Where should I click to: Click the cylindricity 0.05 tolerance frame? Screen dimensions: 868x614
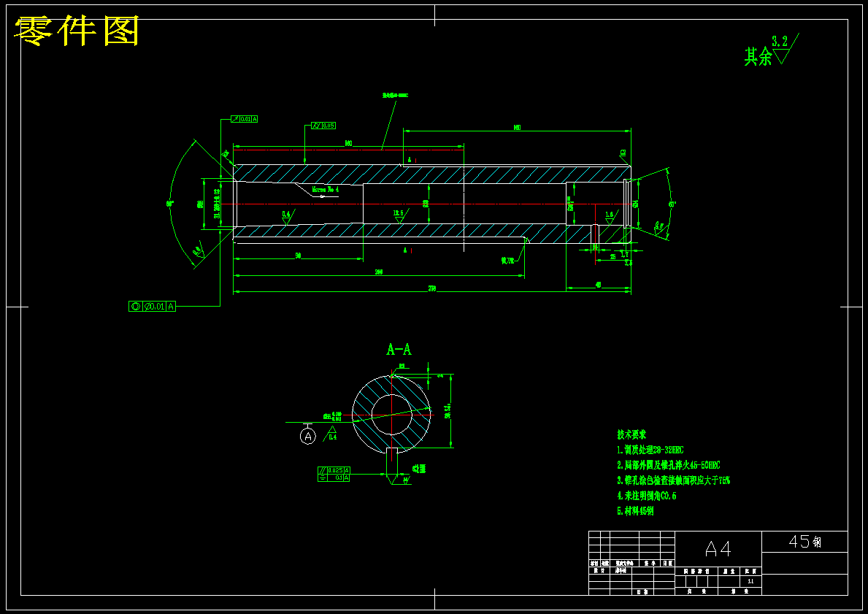(324, 126)
